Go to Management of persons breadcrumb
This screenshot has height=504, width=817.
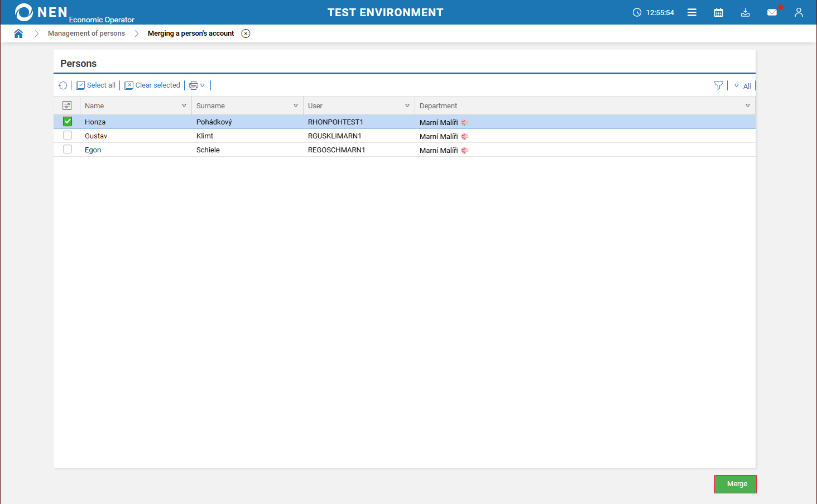[x=86, y=33]
